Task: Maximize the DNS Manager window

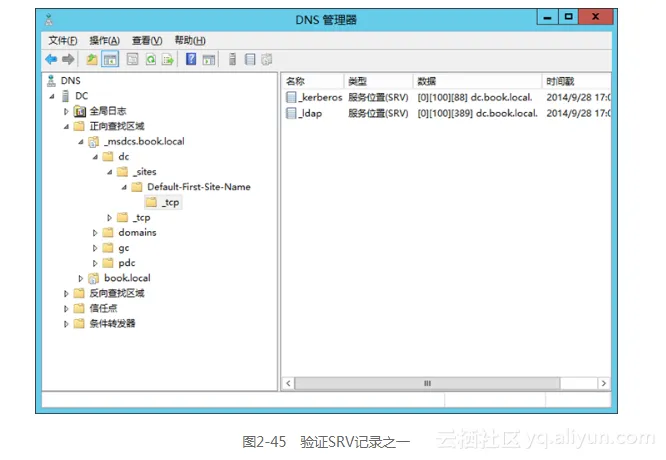Action: point(568,17)
